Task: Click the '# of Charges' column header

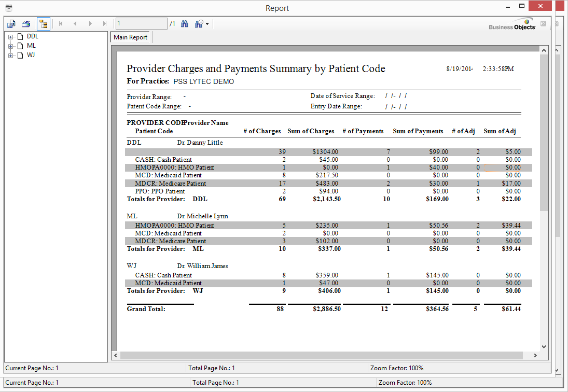Action: (262, 131)
